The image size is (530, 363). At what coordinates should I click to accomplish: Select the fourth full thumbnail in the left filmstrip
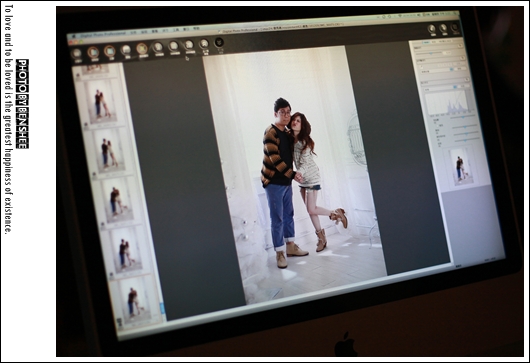[126, 250]
